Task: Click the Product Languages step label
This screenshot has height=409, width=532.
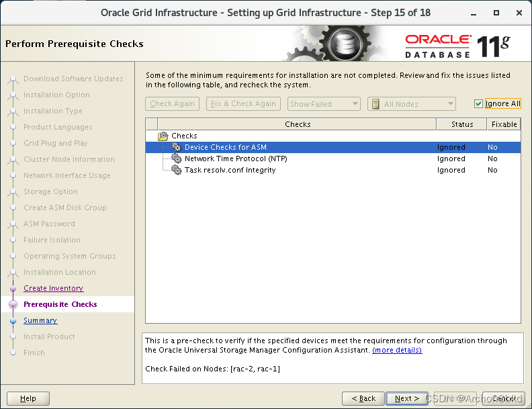Action: click(x=58, y=127)
